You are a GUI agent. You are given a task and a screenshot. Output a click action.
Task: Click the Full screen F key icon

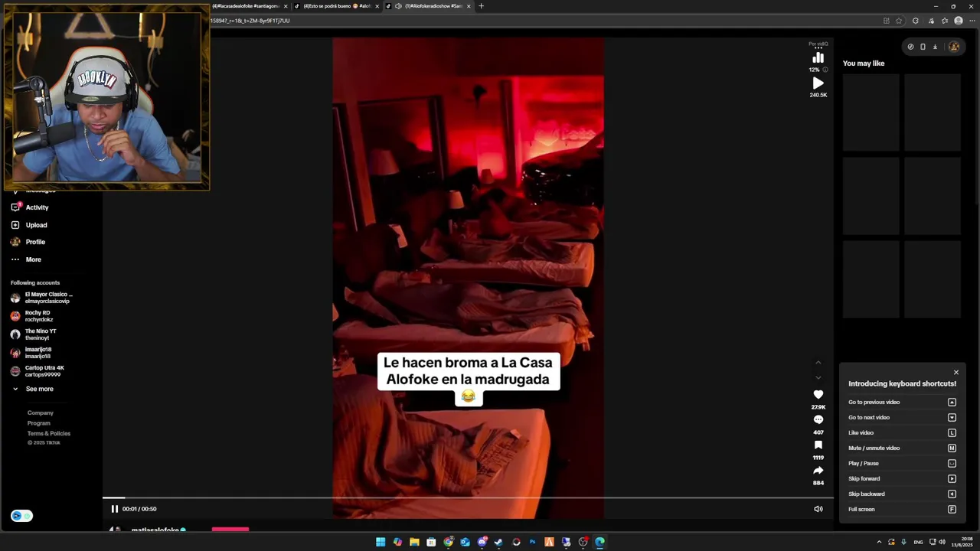pos(952,510)
